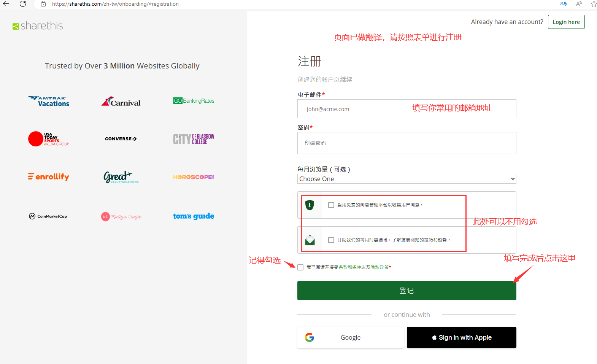Click the 创建密码 password field
Screen dimensions: 597x364
[407, 143]
